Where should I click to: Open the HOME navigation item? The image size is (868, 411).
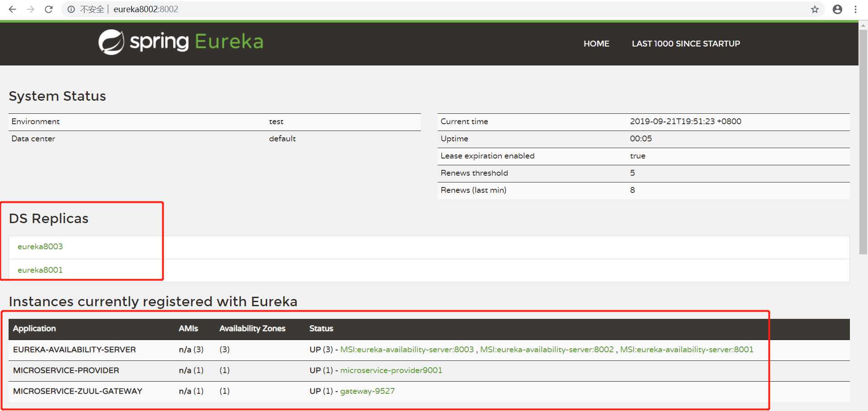click(596, 43)
